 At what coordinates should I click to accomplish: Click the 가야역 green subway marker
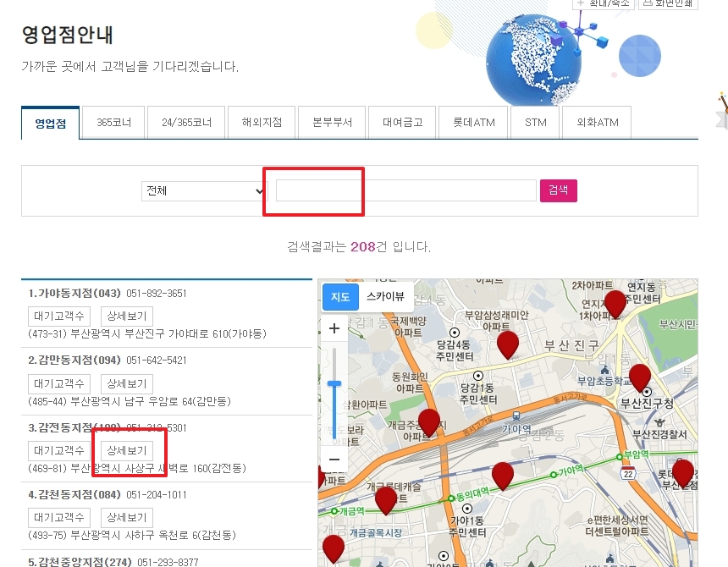(553, 475)
